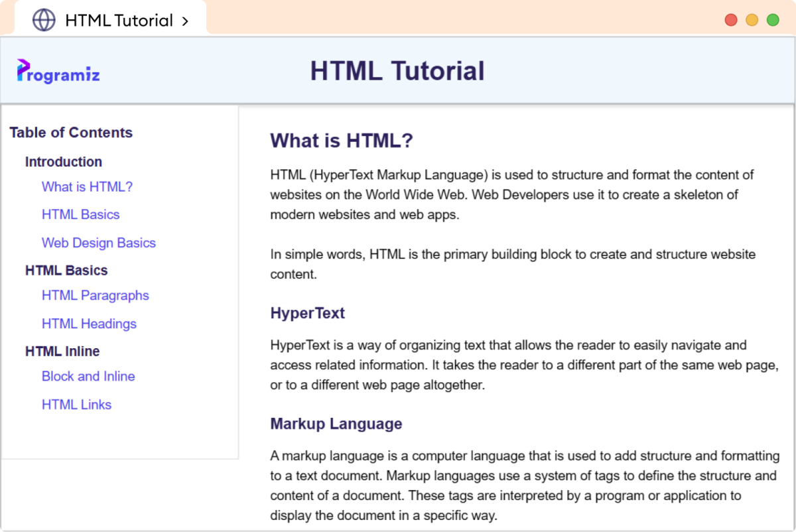Click the HTML Tutorial page title banner
The image size is (796, 532).
[x=397, y=71]
